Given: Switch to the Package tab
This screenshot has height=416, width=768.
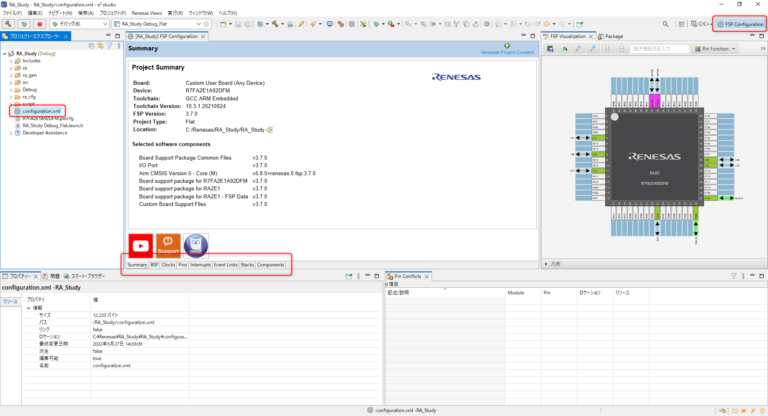Looking at the screenshot, I should (x=610, y=36).
